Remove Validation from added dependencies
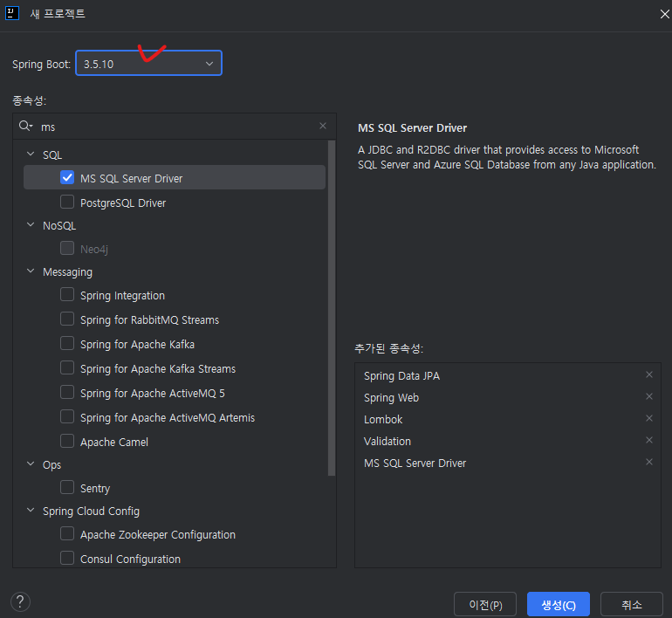672x618 pixels. 648,441
